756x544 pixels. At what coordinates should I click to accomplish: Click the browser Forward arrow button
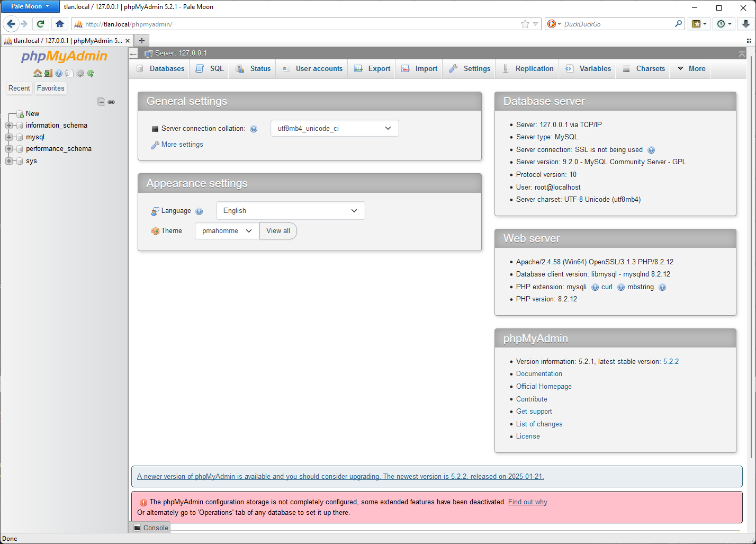click(x=24, y=24)
